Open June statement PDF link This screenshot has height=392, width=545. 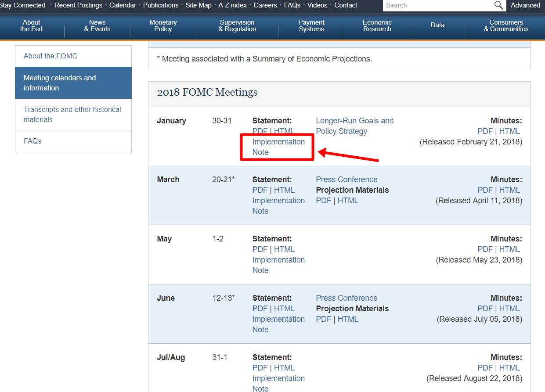click(260, 309)
